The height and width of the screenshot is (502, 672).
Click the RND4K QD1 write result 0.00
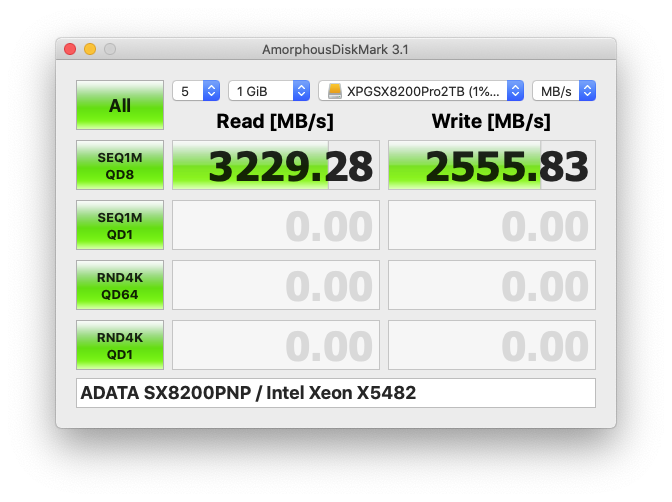tap(492, 345)
